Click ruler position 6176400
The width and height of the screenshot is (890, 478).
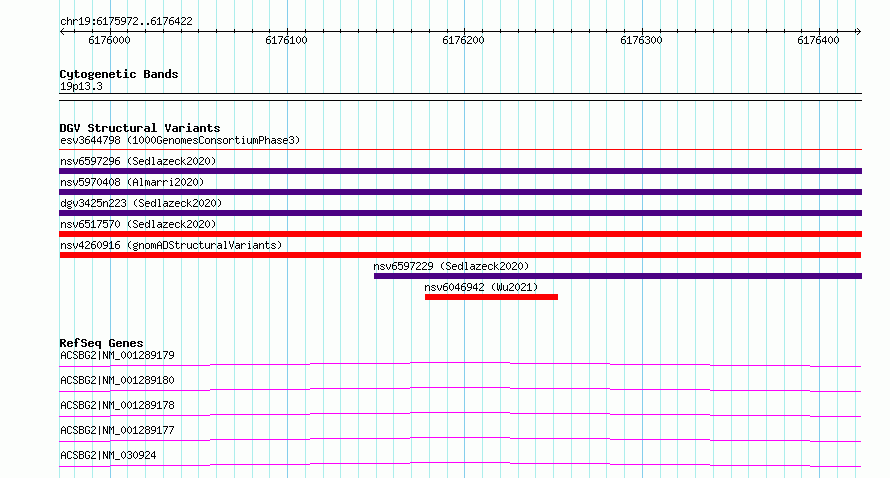(x=818, y=40)
